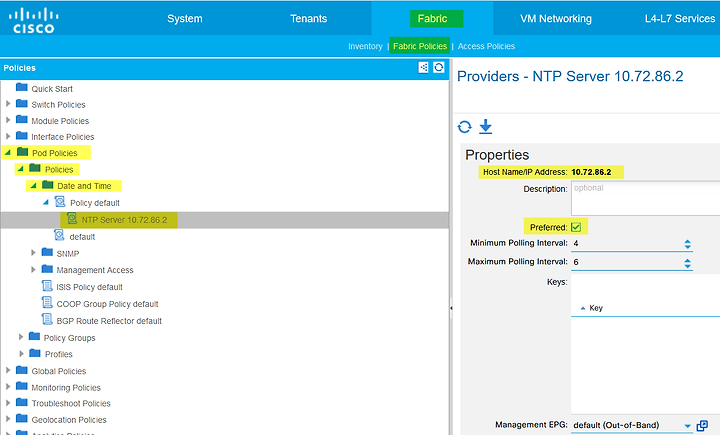
Task: Click the Profiles folder icon
Action: (35, 353)
